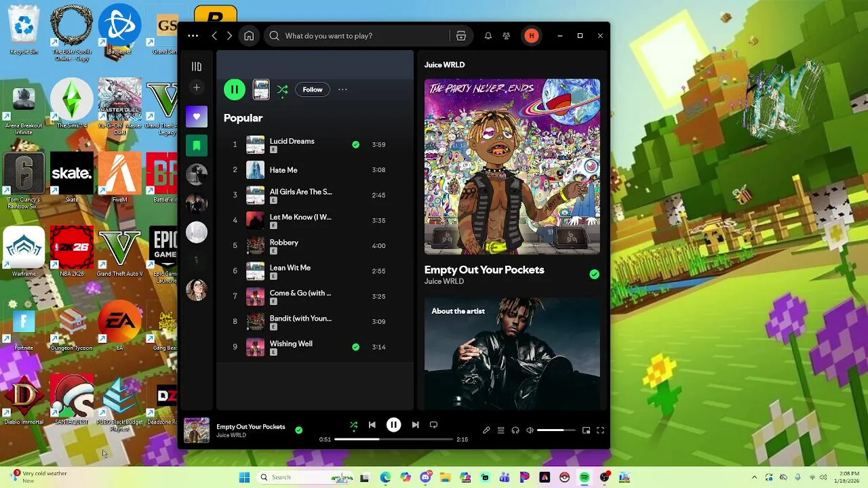Screen dimensions: 868x488
Task: Pause the artist with green button
Action: 235,89
